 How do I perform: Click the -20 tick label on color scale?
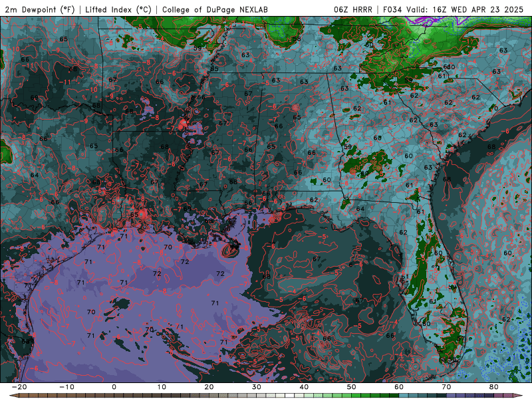[x=19, y=387]
